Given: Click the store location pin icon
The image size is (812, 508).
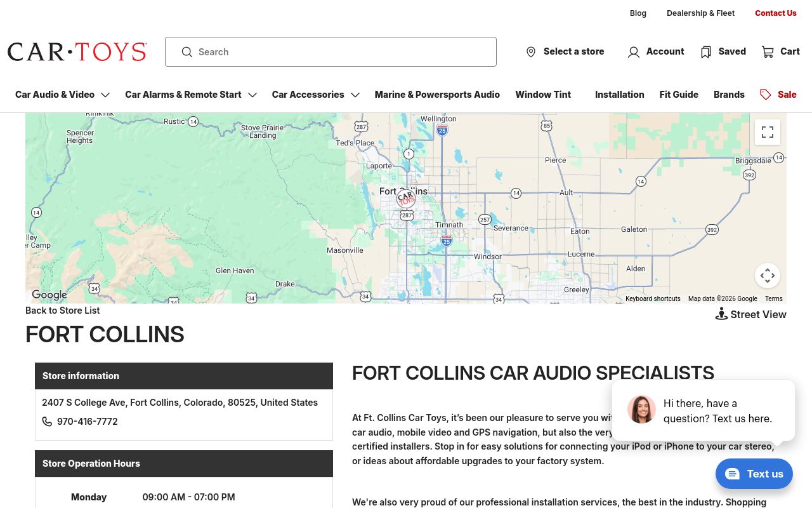Looking at the screenshot, I should [x=531, y=52].
